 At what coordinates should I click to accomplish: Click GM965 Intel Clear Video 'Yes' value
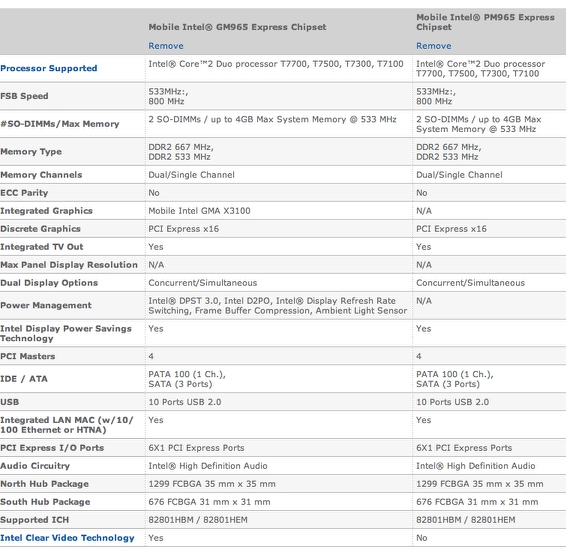pos(156,538)
